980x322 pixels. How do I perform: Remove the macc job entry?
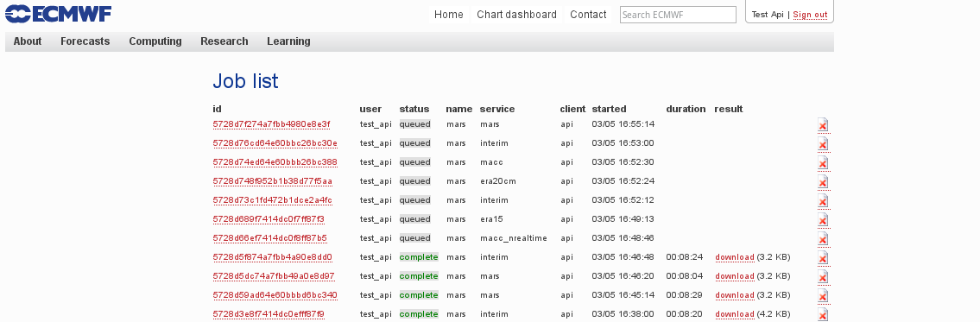coord(823,163)
